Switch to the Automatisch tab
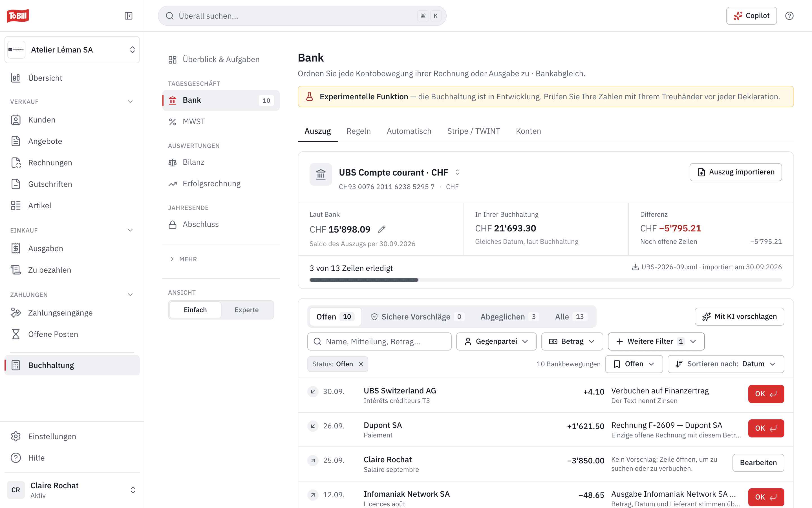 (409, 131)
